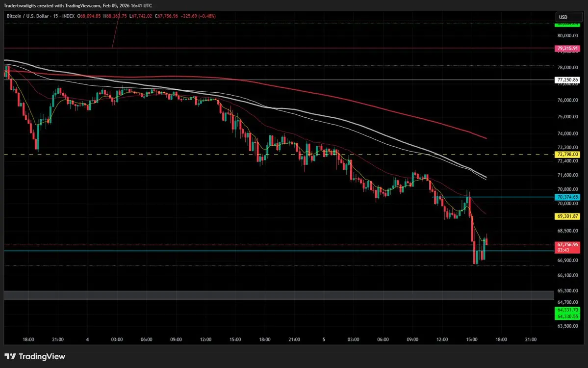This screenshot has width=588, height=368.
Task: Select the Bitcoin / U.S. Dollar symbol title
Action: click(28, 16)
